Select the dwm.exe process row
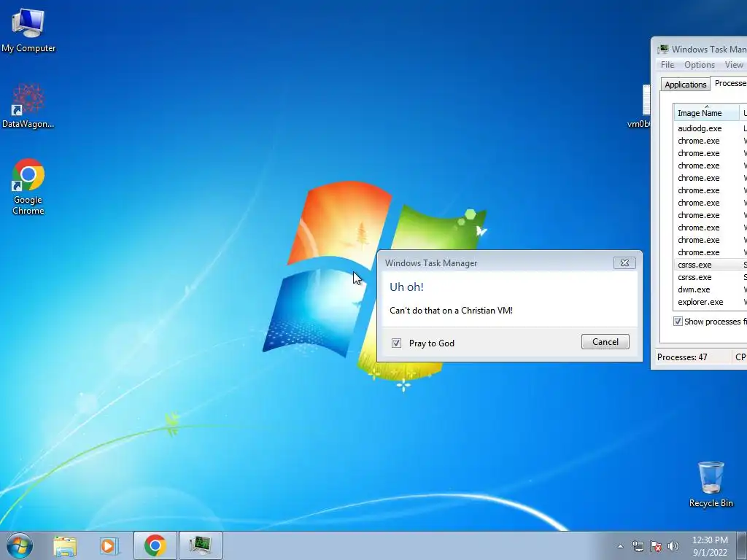Screen dimensions: 747x560 [x=710, y=289]
